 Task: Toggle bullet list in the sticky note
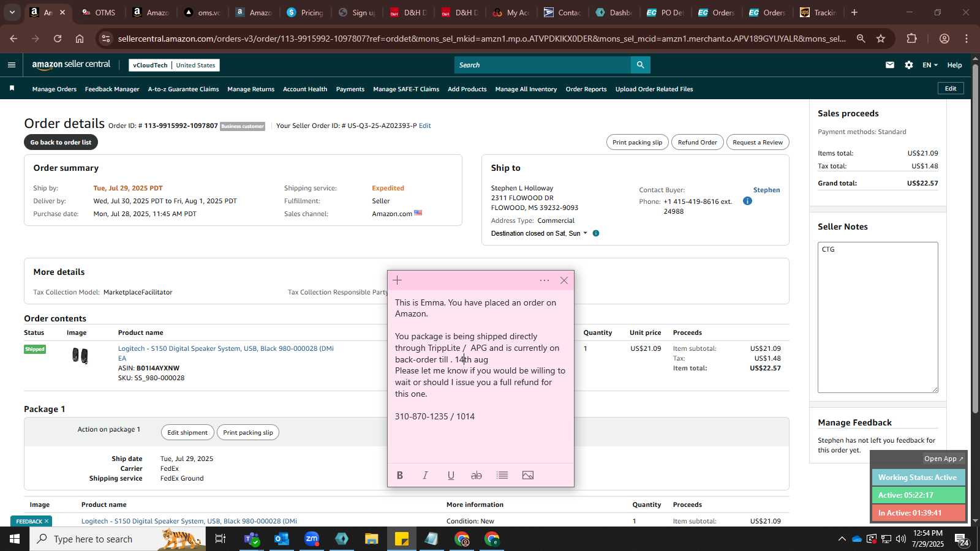click(502, 475)
